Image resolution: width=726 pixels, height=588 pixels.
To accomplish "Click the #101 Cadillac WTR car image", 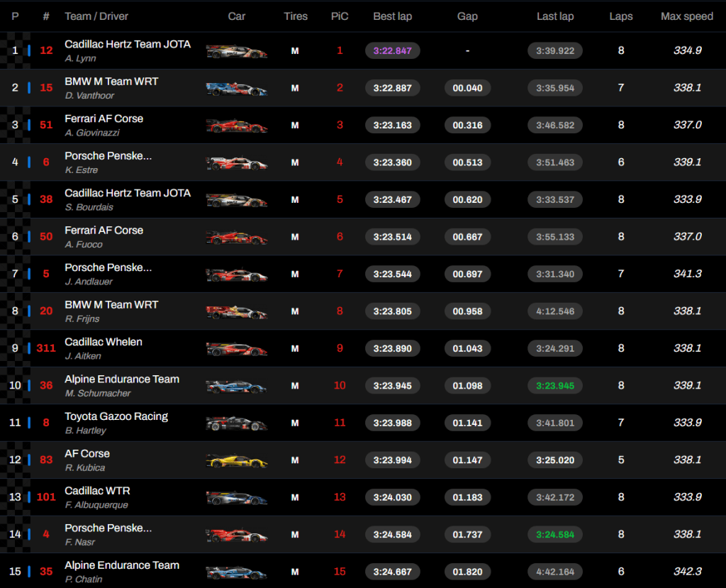I will 237,498.
